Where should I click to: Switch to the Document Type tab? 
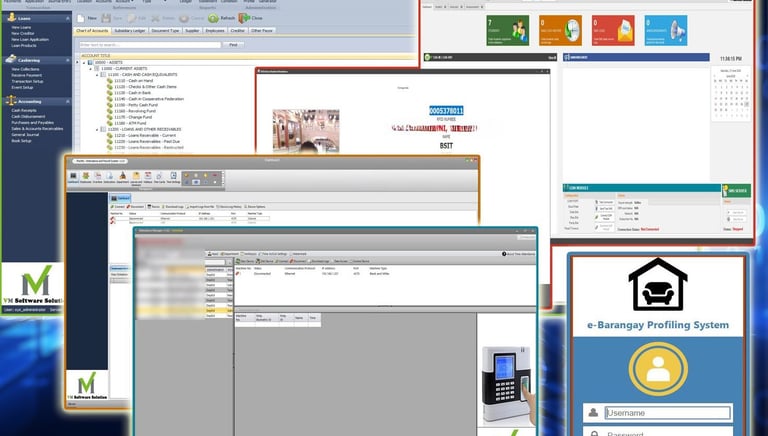click(x=165, y=30)
